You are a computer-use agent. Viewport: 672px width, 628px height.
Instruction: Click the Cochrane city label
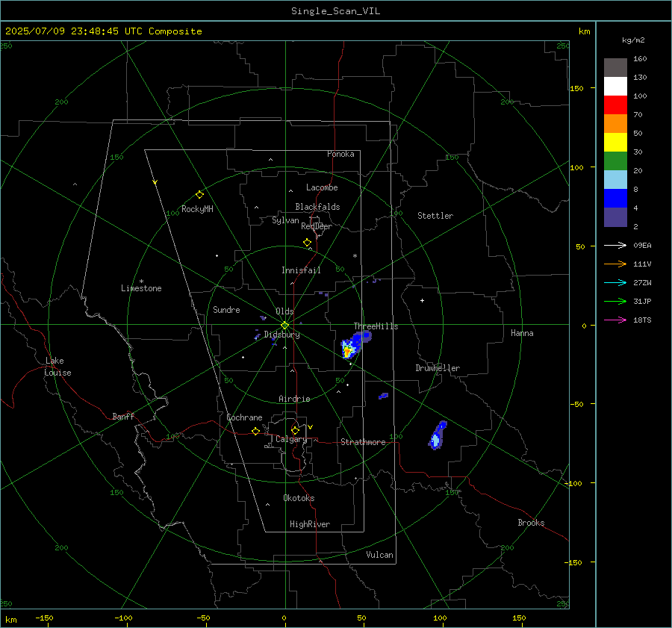(x=244, y=417)
